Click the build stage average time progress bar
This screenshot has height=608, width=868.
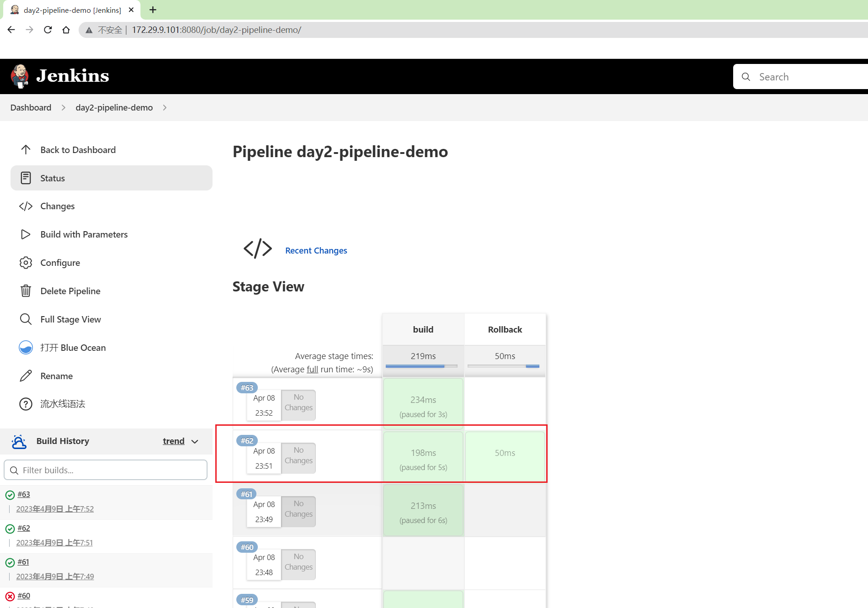(421, 366)
